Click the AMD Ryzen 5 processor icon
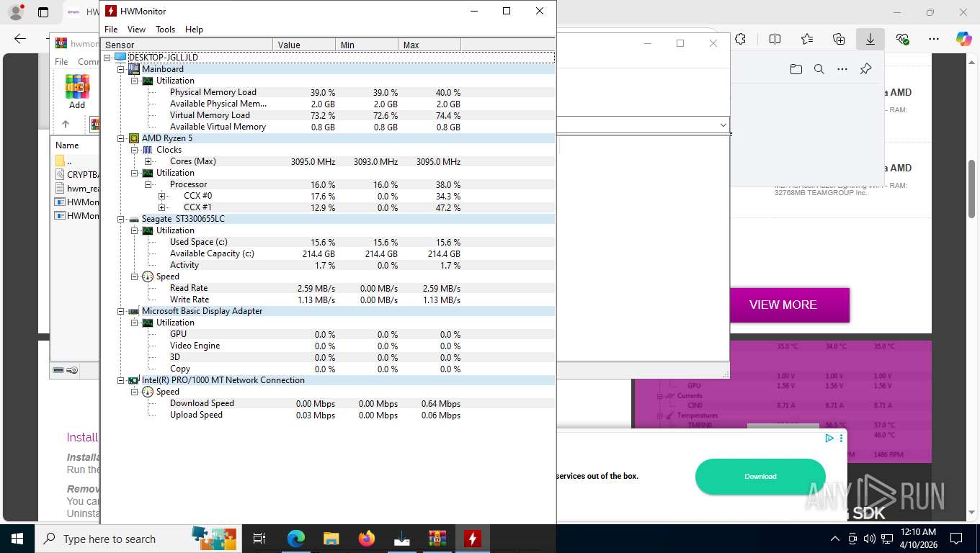This screenshot has width=980, height=553. 134,138
